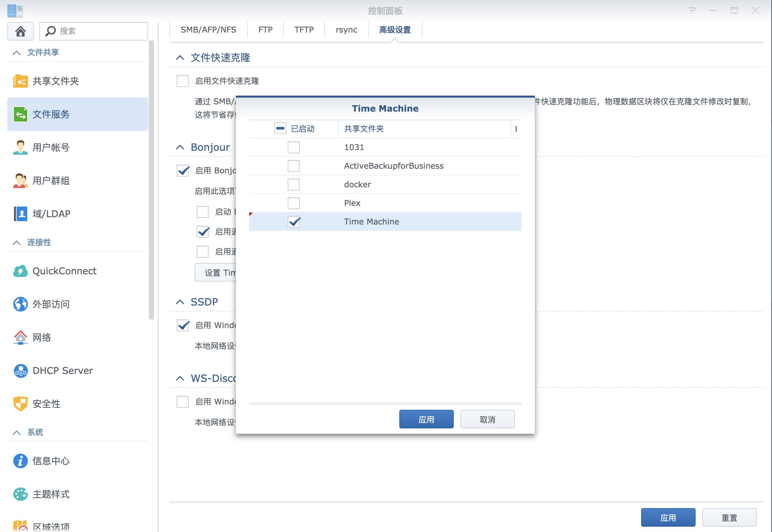Viewport: 772px width, 532px height.
Task: Uncheck Time Machine shared folder
Action: tap(293, 222)
